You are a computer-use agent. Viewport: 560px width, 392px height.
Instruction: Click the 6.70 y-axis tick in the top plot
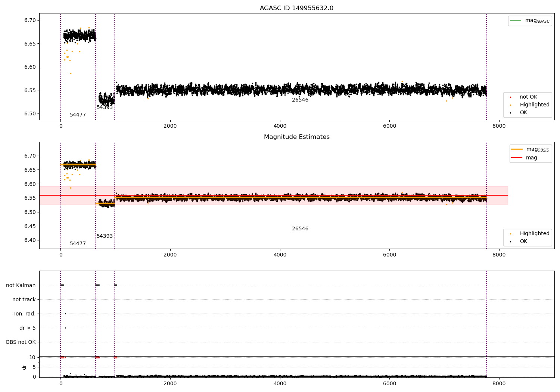tap(30, 20)
